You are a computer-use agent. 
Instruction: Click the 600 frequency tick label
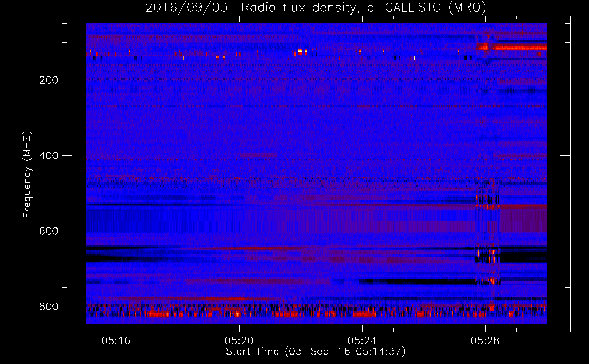[49, 232]
